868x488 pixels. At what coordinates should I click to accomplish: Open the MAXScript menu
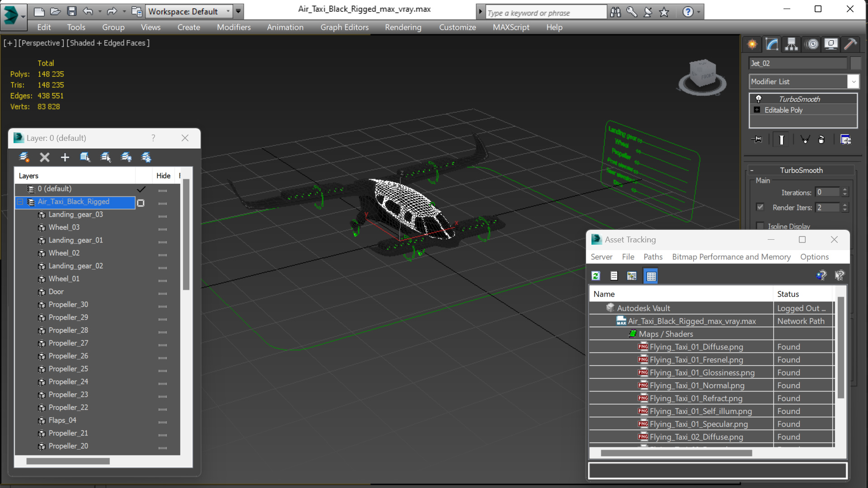511,27
